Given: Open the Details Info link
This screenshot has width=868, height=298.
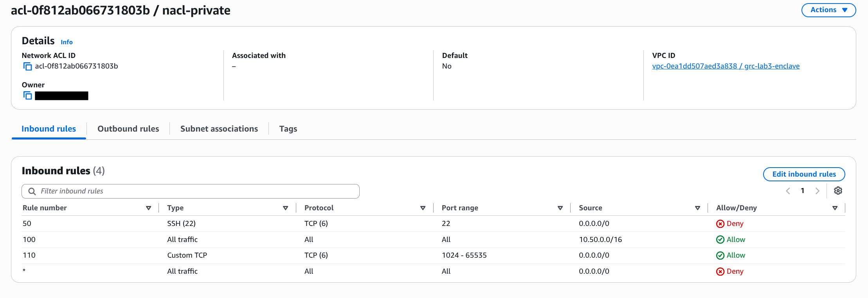Looking at the screenshot, I should pos(67,42).
